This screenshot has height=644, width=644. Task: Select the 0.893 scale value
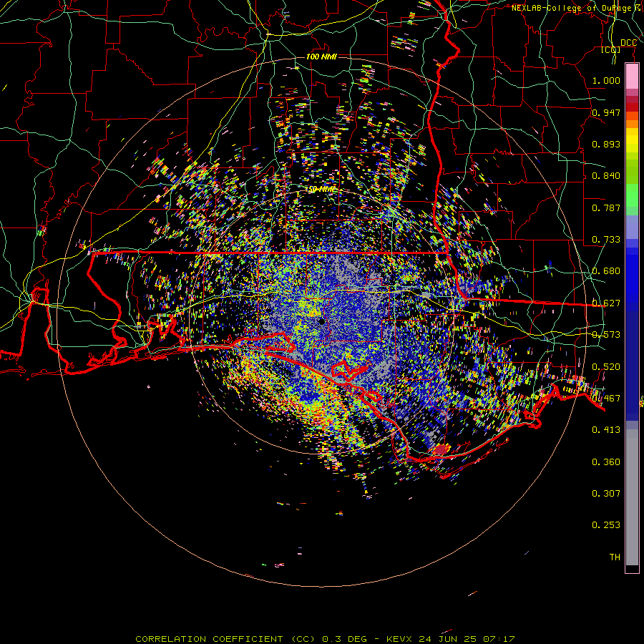[x=606, y=144]
